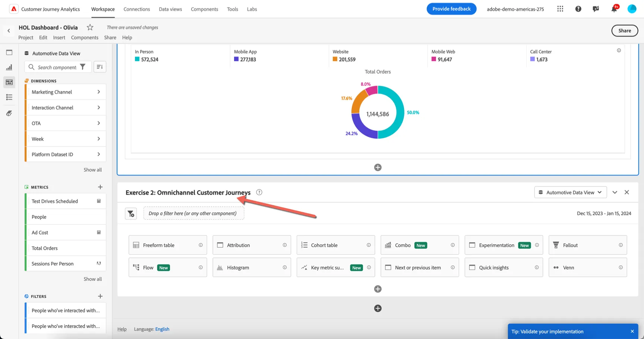Open the Components menu in project bar
This screenshot has width=644, height=339.
(x=85, y=37)
